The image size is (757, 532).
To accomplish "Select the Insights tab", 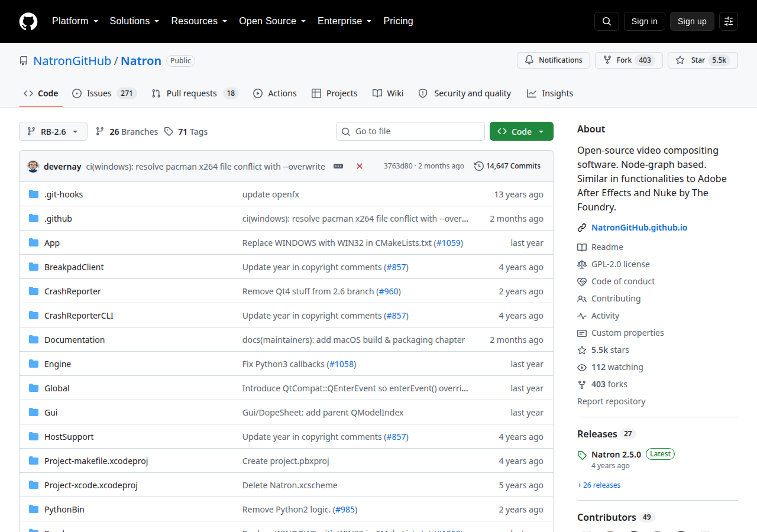I will pyautogui.click(x=550, y=93).
